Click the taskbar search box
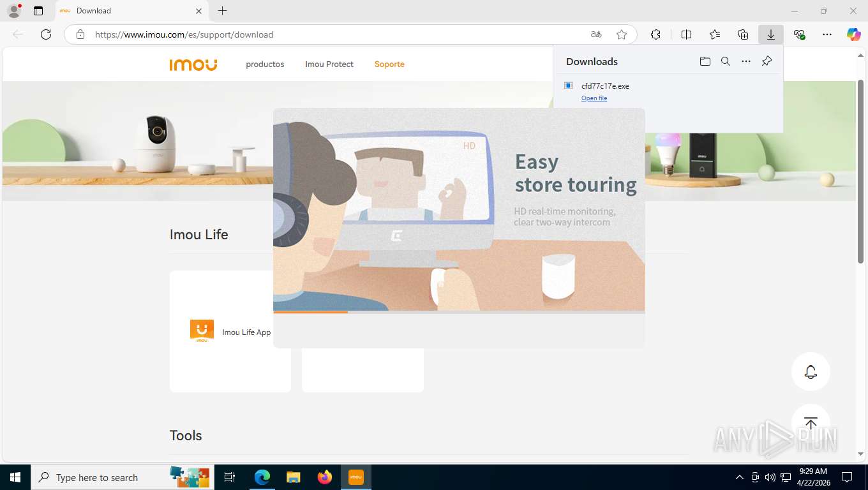Screen dimensions: 868x490 pyautogui.click(x=123, y=477)
